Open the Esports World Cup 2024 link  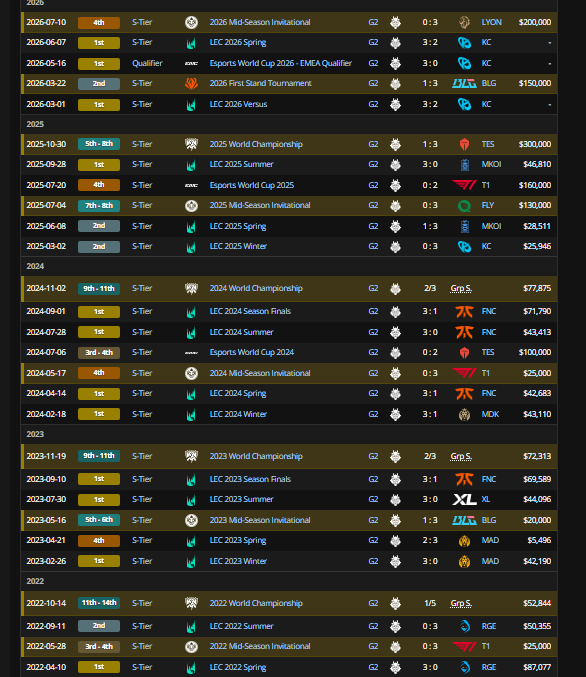point(252,352)
